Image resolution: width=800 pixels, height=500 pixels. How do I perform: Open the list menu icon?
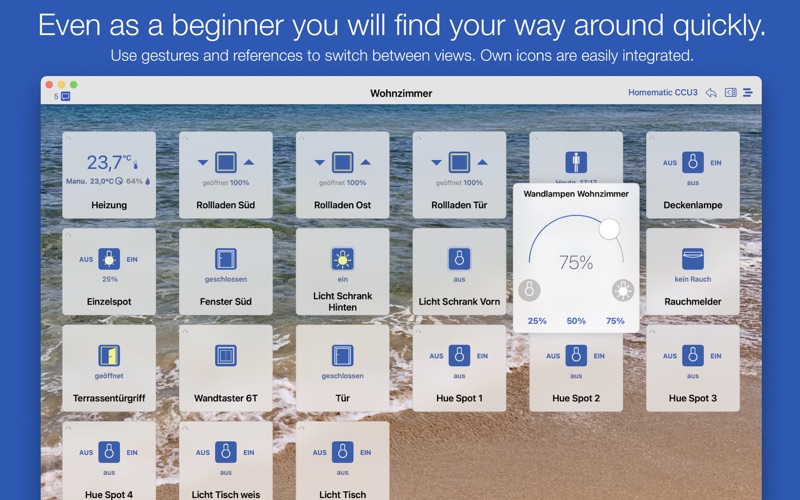pyautogui.click(x=748, y=92)
